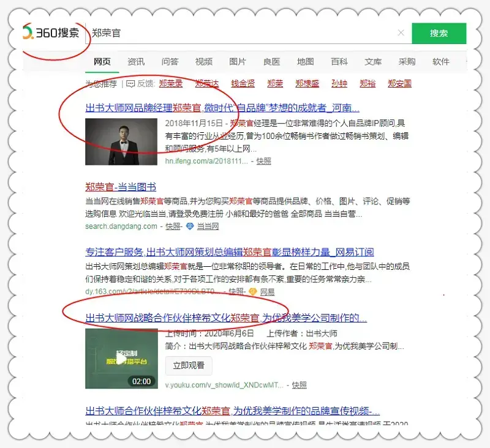
Task: Open result 出书大师合作伙伴梓希文化 品牌宣传视频 title
Action: click(233, 411)
